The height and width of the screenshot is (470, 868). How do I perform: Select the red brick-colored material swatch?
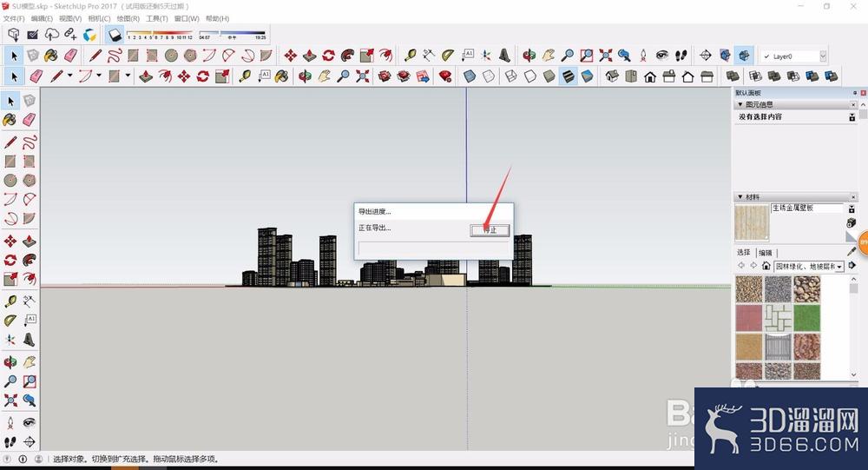point(749,318)
